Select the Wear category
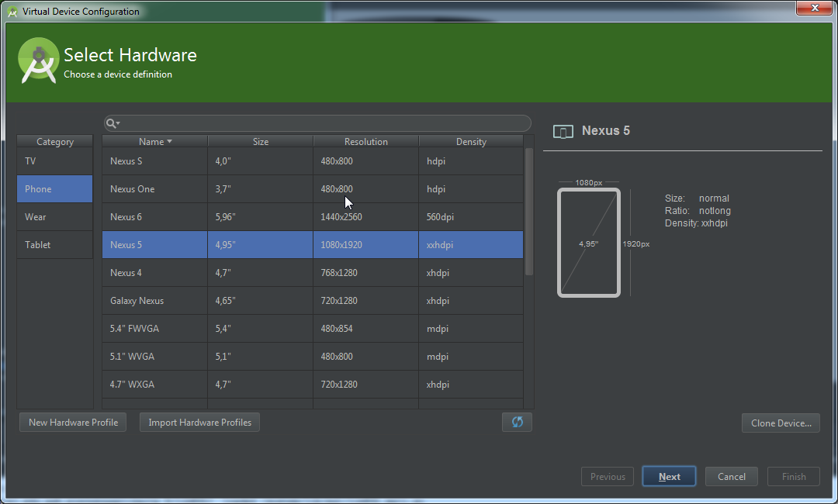Viewport: 838px width, 504px height. pos(54,217)
